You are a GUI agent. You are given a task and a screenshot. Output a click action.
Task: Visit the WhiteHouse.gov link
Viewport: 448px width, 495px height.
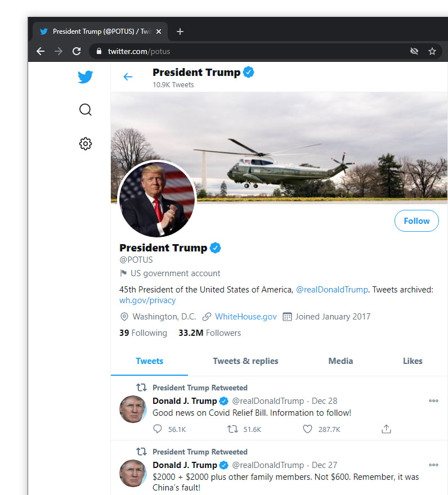pos(246,316)
